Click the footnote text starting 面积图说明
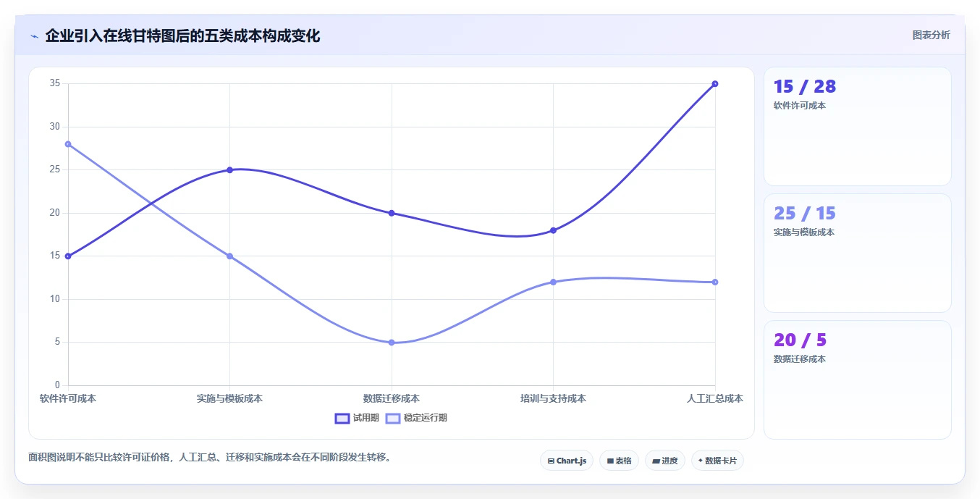The image size is (980, 499). click(x=210, y=457)
